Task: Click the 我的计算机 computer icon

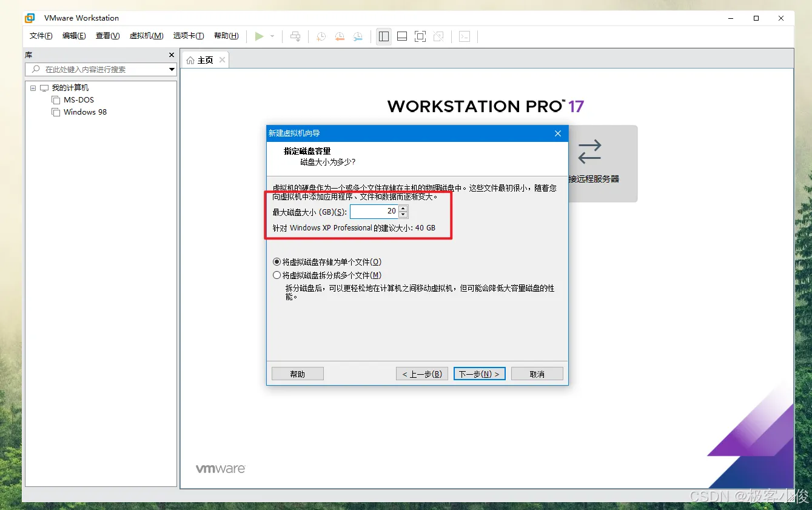Action: pos(44,88)
